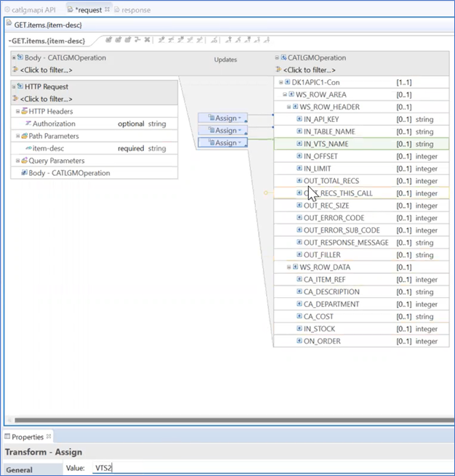
Task: Click filter link under Body - CATLGMOperation
Action: pos(46,70)
